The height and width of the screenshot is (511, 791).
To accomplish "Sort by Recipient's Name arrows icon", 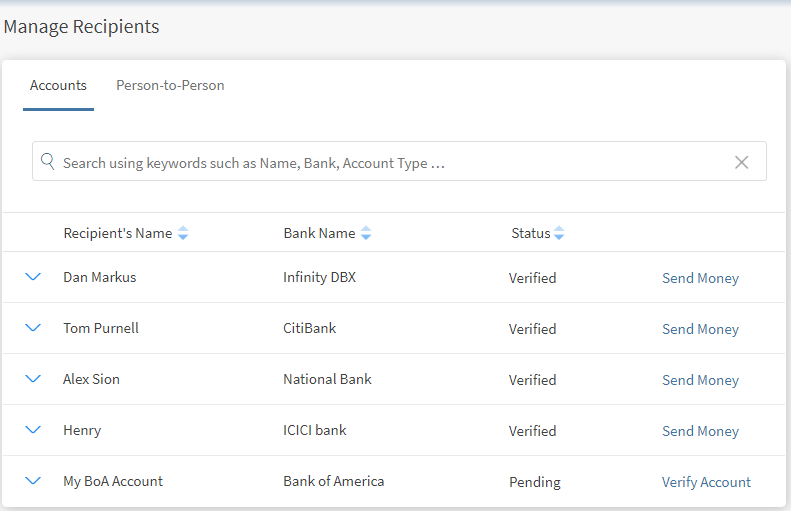I will (x=183, y=233).
